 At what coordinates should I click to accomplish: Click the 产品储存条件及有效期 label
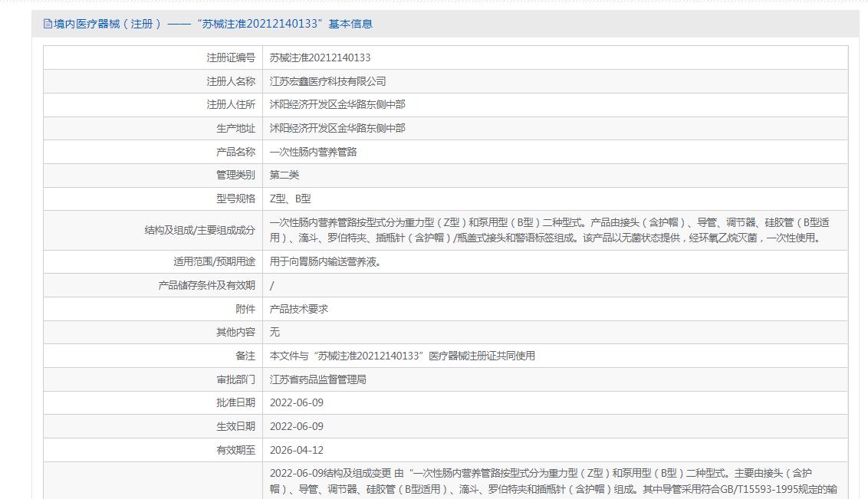[207, 285]
